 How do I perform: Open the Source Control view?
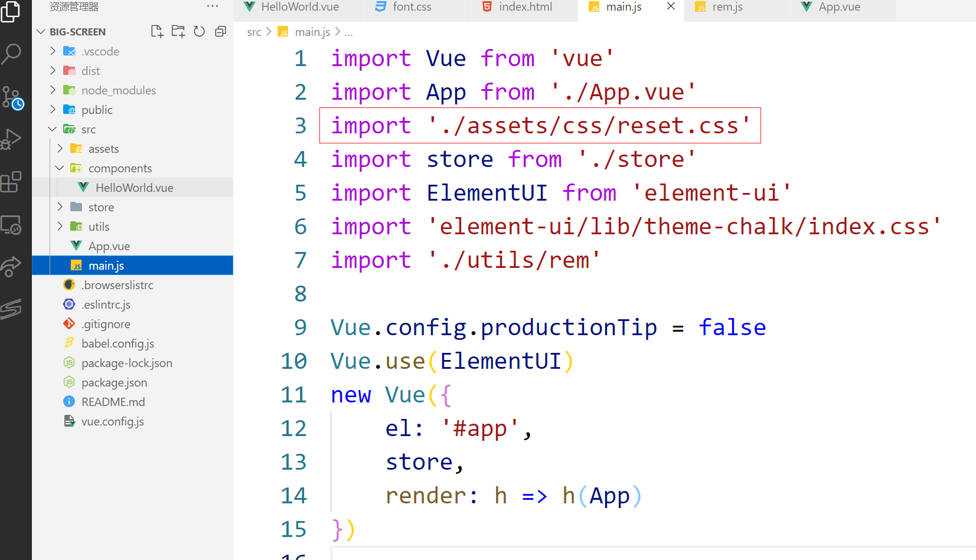pyautogui.click(x=12, y=98)
